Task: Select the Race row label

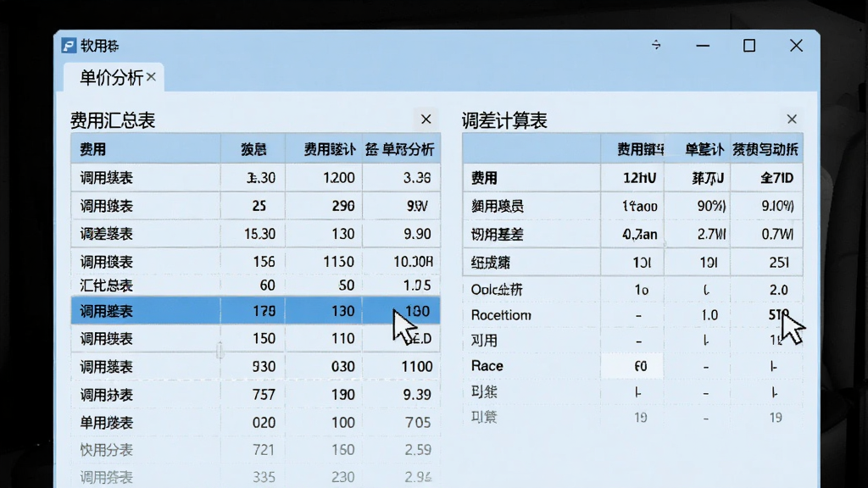Action: point(487,366)
